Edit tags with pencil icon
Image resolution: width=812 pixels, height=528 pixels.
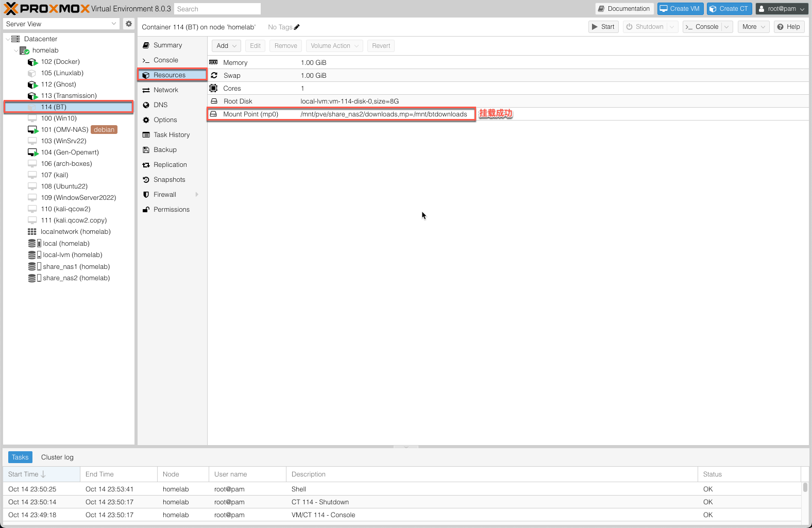[297, 27]
